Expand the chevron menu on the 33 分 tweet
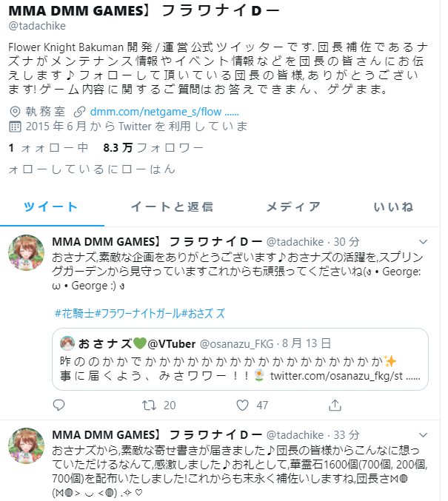Screen dimensions: 448x501 423,435
